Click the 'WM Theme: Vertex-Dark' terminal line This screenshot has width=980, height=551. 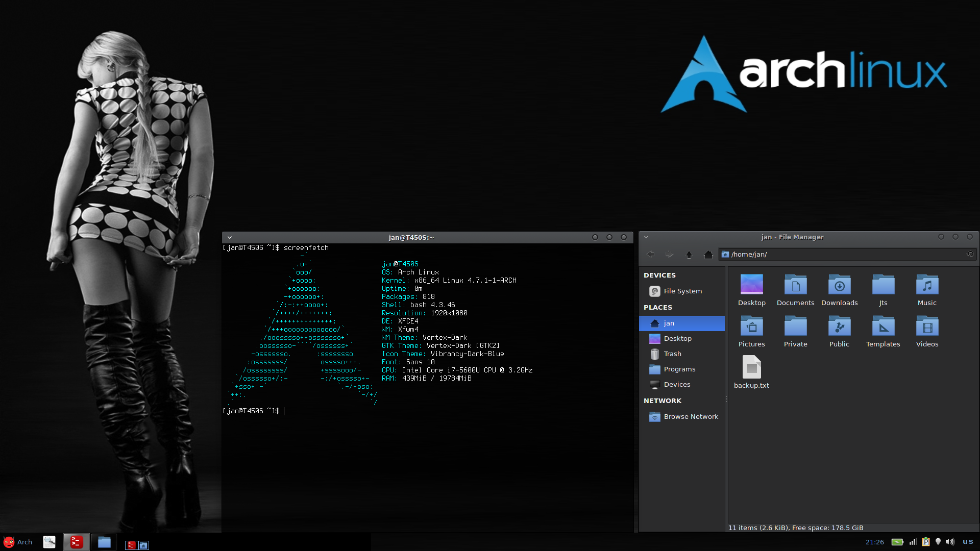coord(425,337)
